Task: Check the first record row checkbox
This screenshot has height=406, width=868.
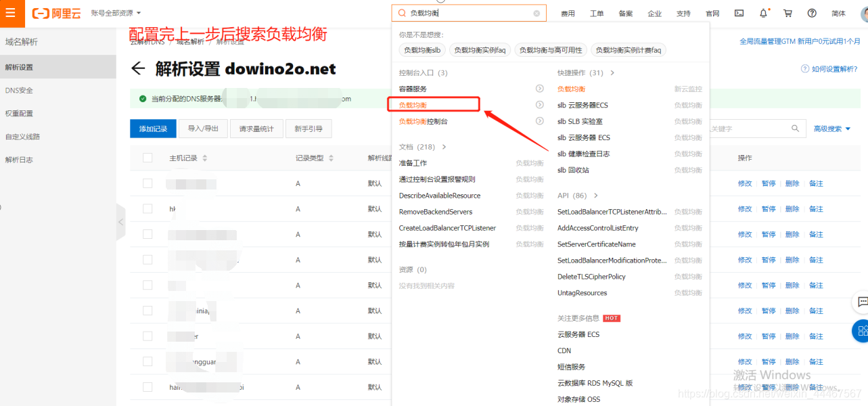Action: point(147,183)
